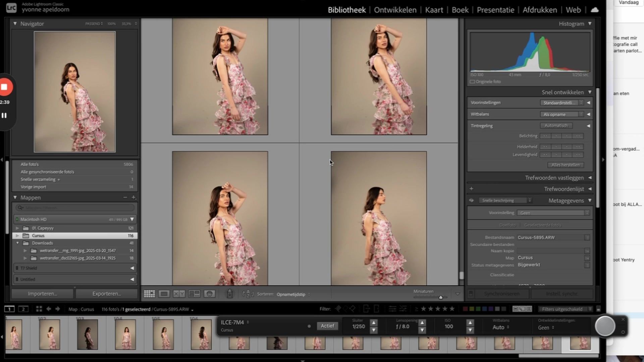This screenshot has width=644, height=362.
Task: Click the Exporteren button
Action: [x=107, y=294]
